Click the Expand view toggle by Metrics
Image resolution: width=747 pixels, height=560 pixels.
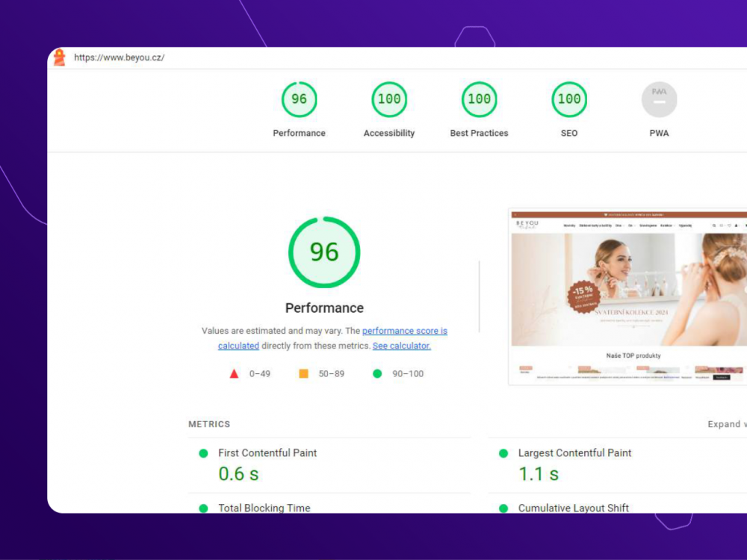coord(726,424)
